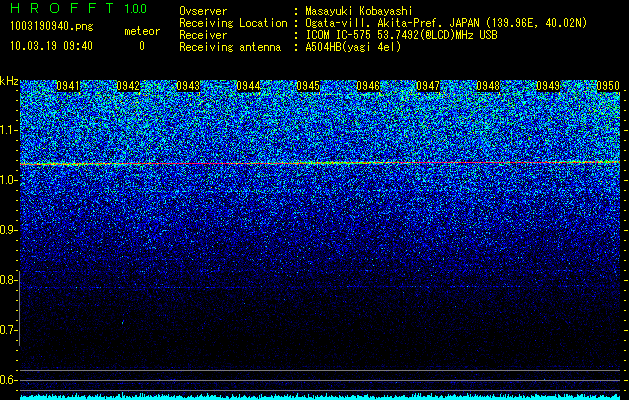Screen dimensions: 629x400
Task: Click the 0947 time marker
Action: [x=428, y=86]
